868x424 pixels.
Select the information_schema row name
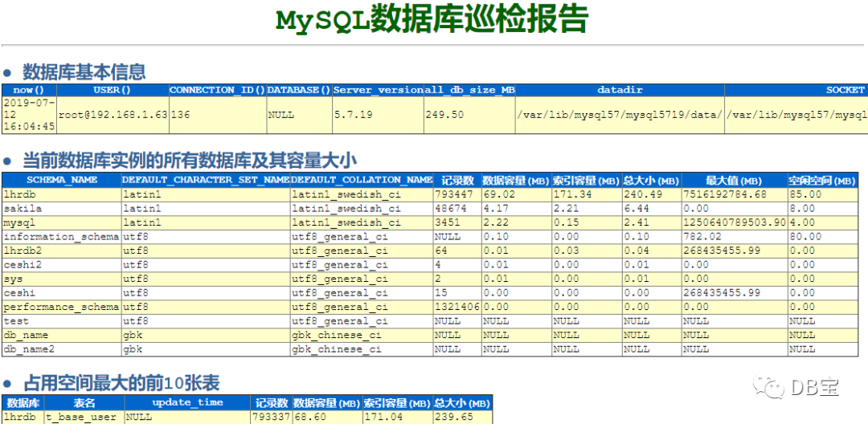(62, 237)
